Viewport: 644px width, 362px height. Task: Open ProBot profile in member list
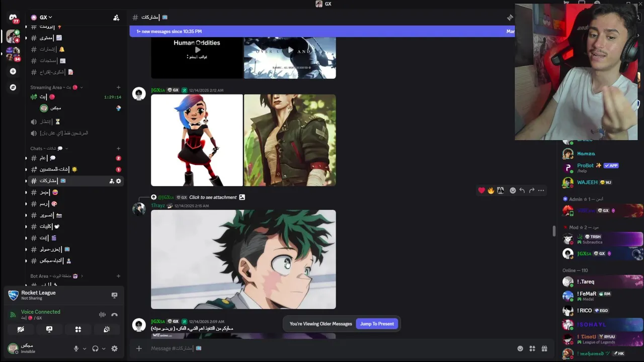tap(601, 167)
